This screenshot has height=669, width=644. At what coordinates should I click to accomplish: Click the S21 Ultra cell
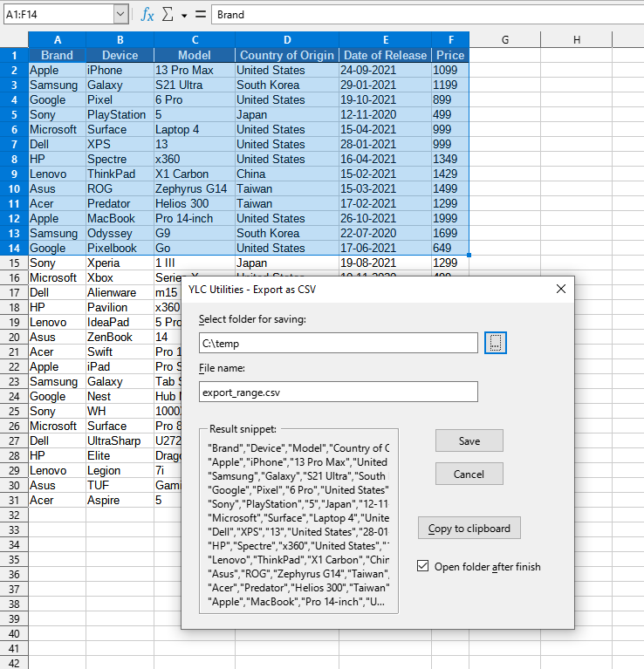195,85
